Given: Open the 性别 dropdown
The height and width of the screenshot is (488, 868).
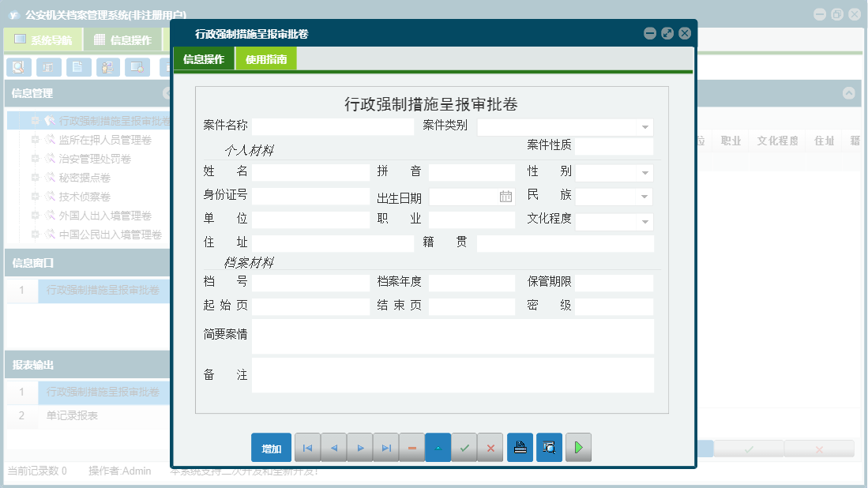Looking at the screenshot, I should click(x=645, y=173).
